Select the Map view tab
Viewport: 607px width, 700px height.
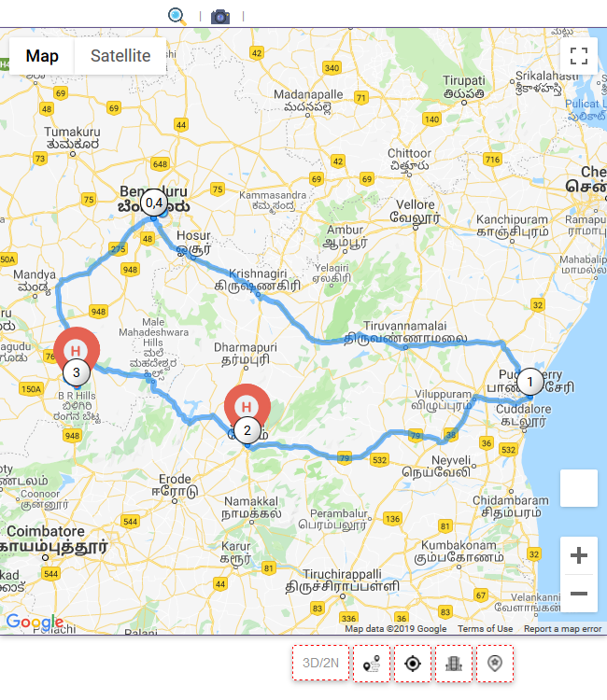coord(42,56)
